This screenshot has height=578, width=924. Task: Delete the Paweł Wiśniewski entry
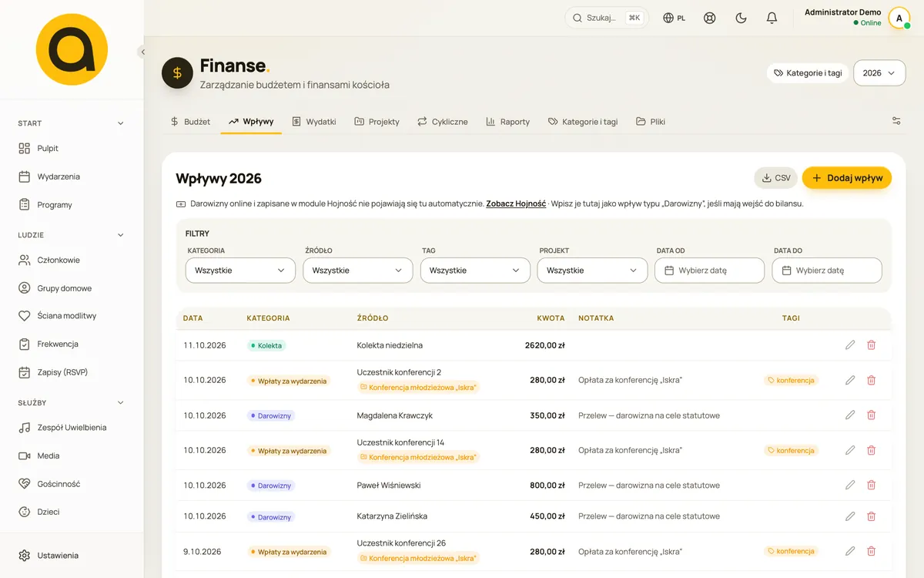[872, 486]
